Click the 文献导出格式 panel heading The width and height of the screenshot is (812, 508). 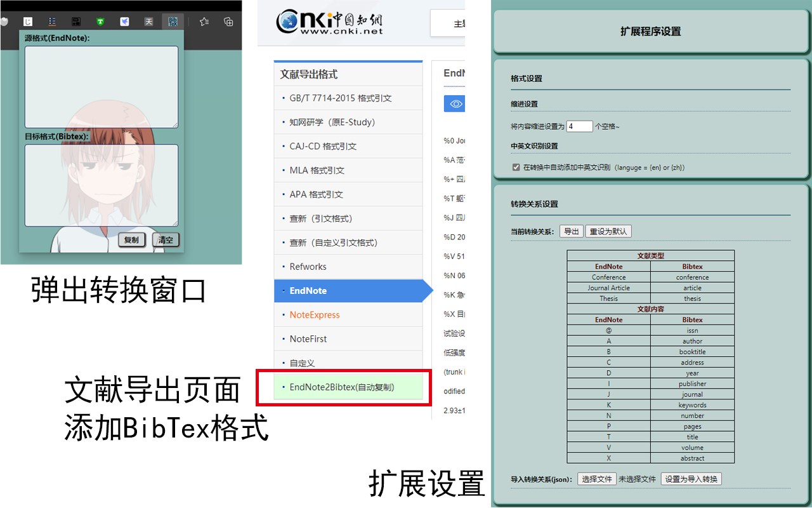(x=309, y=74)
